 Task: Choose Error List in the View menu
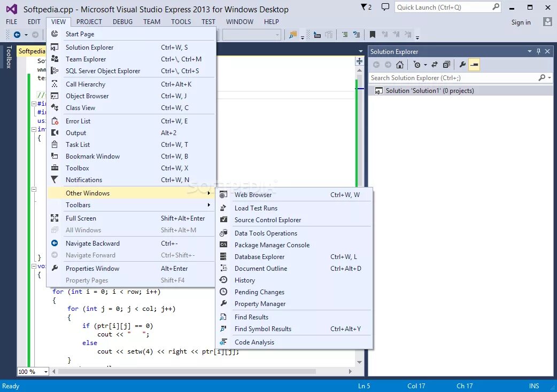point(131,121)
